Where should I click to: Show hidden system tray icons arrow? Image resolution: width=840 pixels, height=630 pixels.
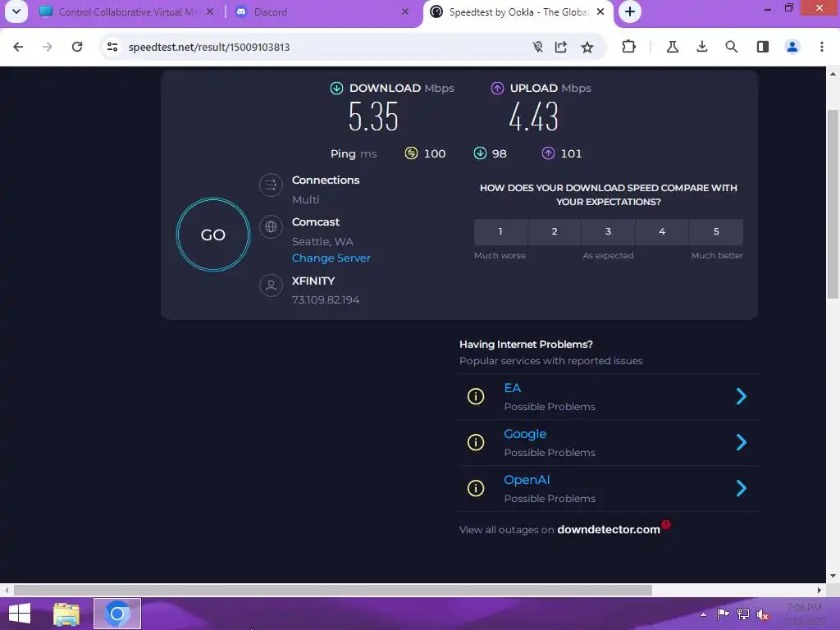[703, 614]
